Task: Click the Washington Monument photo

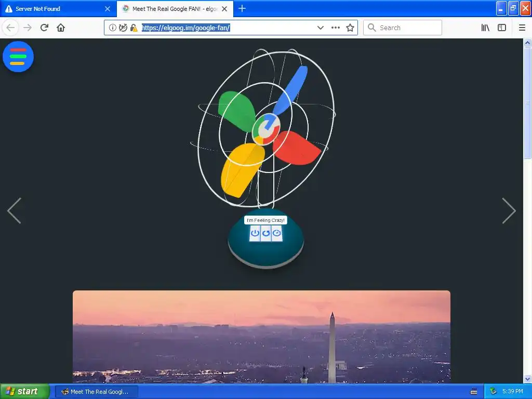Action: pos(262,337)
